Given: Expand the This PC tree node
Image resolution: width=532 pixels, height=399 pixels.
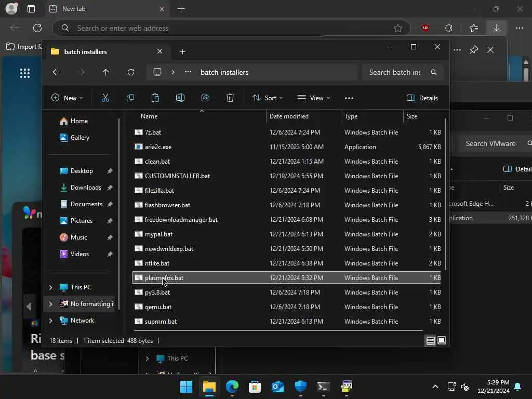Looking at the screenshot, I should [50, 287].
